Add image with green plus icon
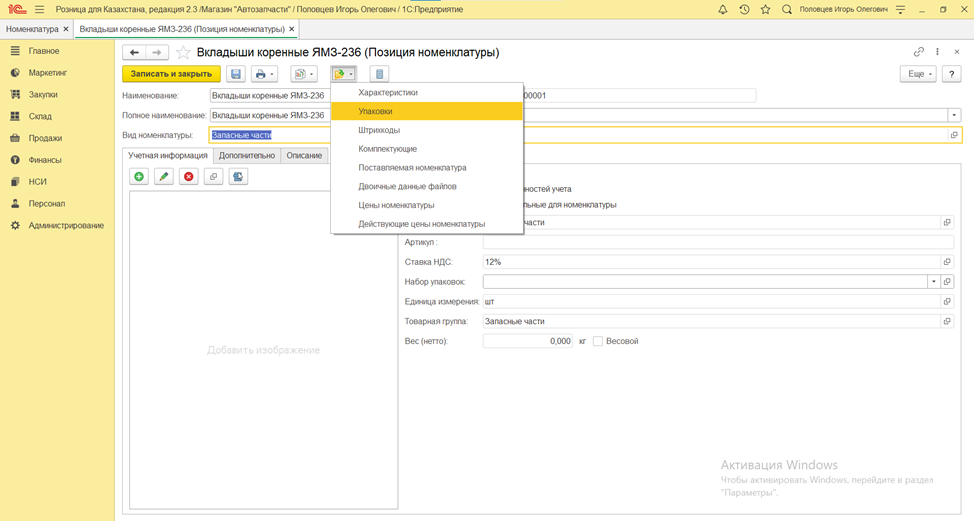This screenshot has width=974, height=521. pyautogui.click(x=139, y=177)
